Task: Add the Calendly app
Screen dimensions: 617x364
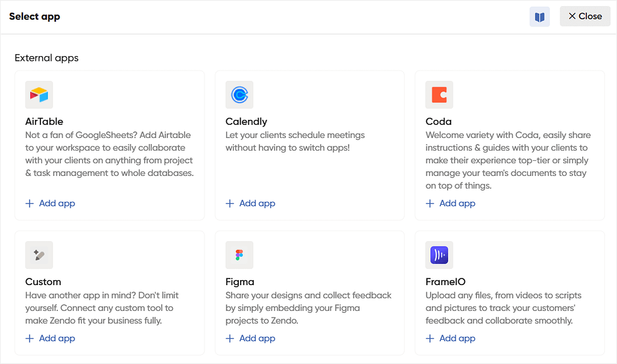Action: (251, 203)
